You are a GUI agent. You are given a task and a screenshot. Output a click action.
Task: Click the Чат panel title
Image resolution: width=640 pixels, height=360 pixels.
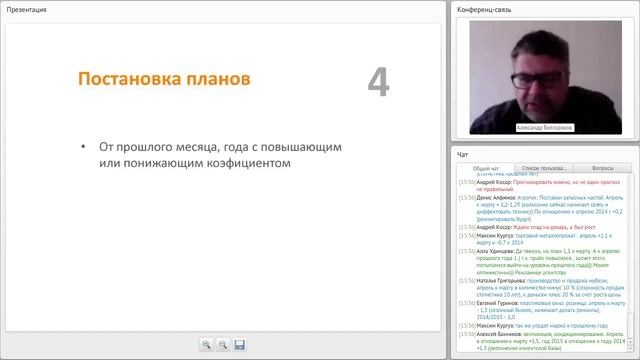[462, 154]
